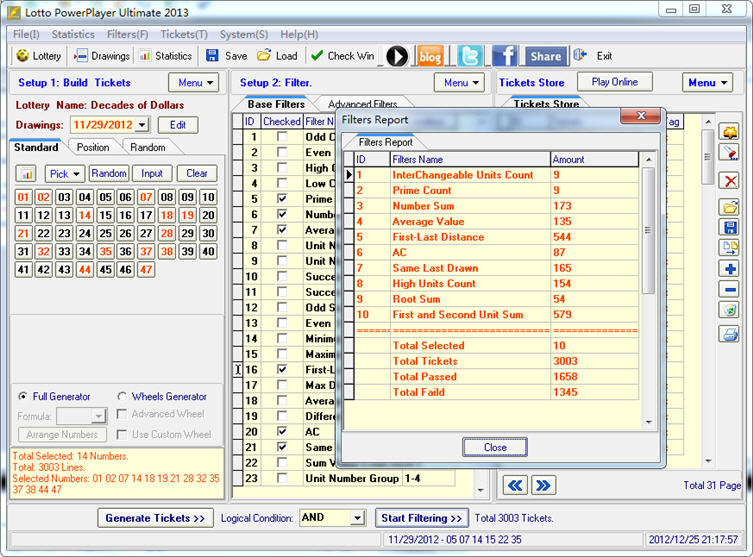The image size is (753, 557).
Task: Open the Filters menu
Action: [x=127, y=35]
